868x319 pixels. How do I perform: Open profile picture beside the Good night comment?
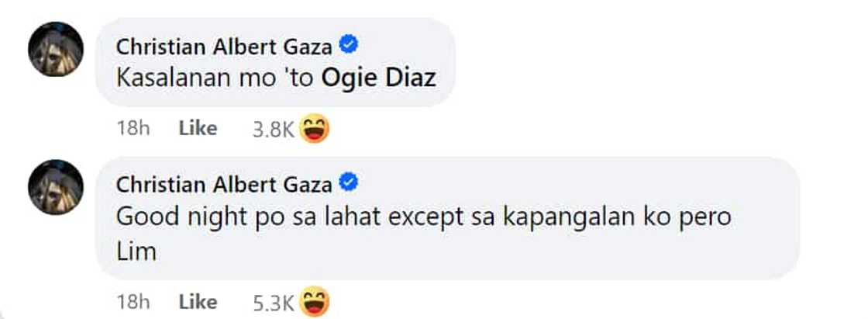[56, 187]
